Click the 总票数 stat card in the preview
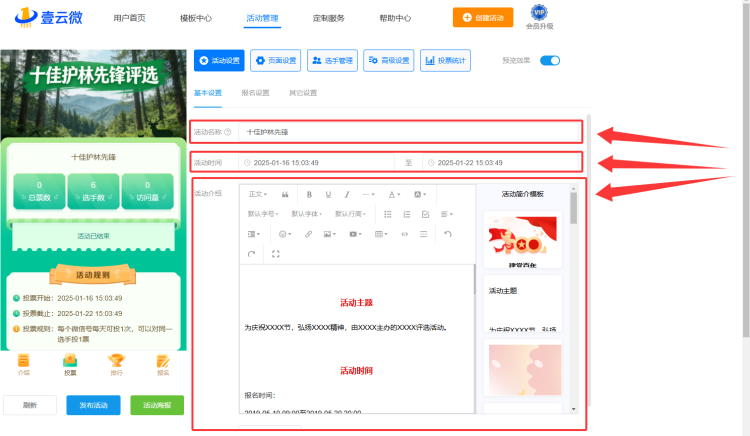Image resolution: width=750 pixels, height=436 pixels. click(39, 191)
